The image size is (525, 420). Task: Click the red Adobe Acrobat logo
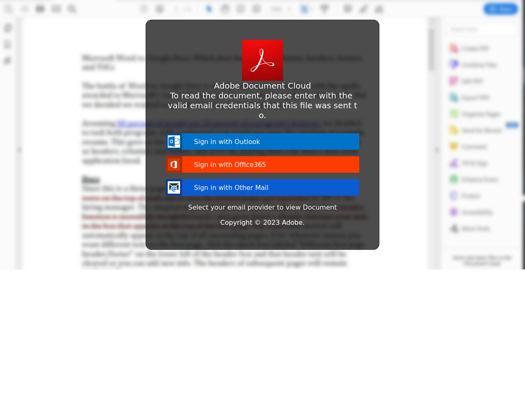click(262, 60)
